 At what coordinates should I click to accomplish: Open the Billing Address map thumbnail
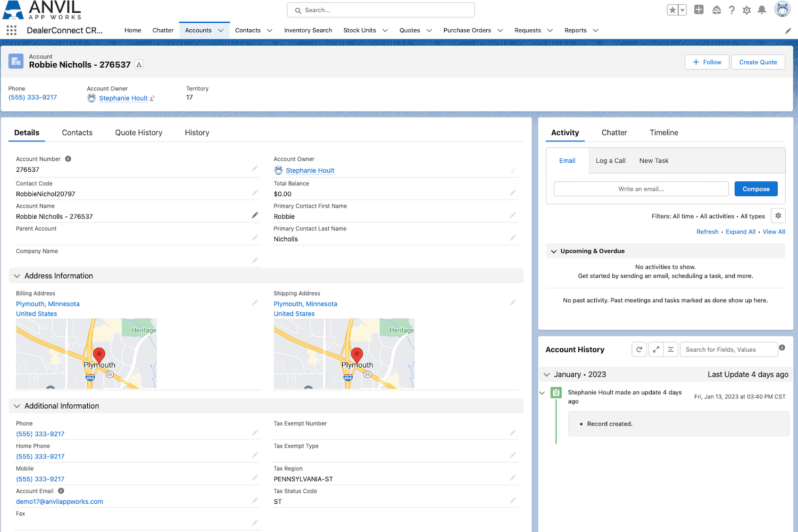(x=86, y=353)
